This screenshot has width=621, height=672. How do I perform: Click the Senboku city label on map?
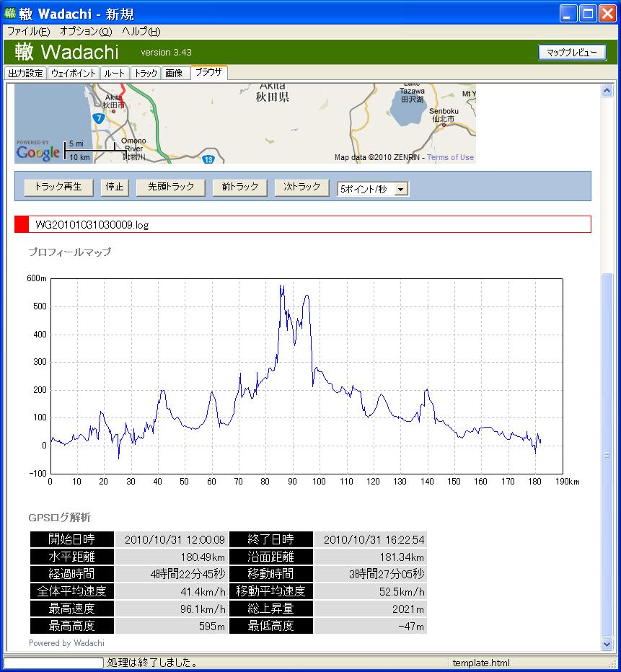pos(444,115)
